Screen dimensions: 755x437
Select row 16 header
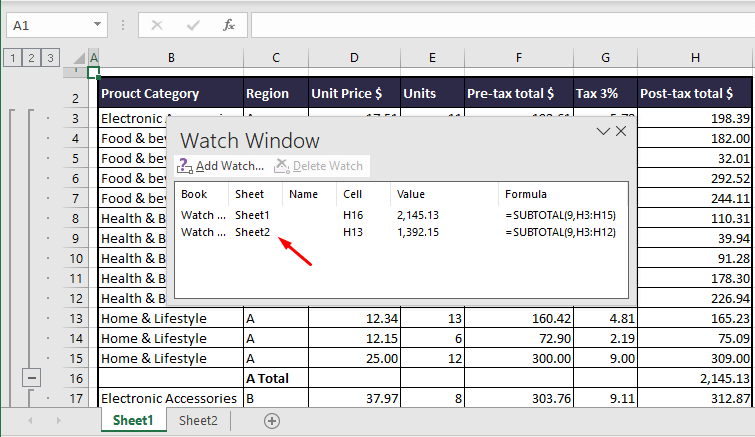click(x=76, y=378)
